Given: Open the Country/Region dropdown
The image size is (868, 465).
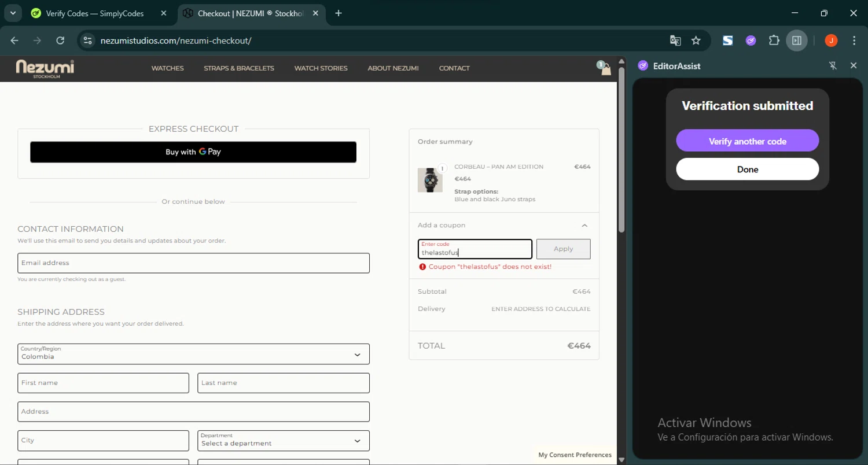Looking at the screenshot, I should (193, 354).
